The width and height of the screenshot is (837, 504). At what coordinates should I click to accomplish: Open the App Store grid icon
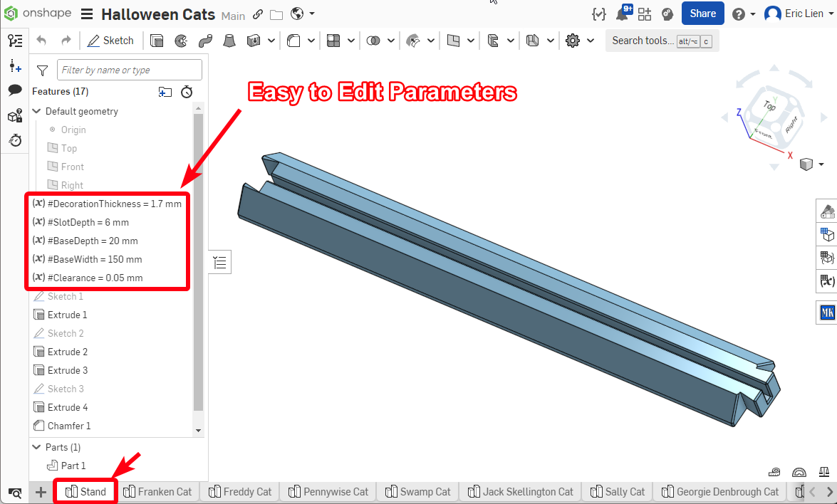[645, 14]
